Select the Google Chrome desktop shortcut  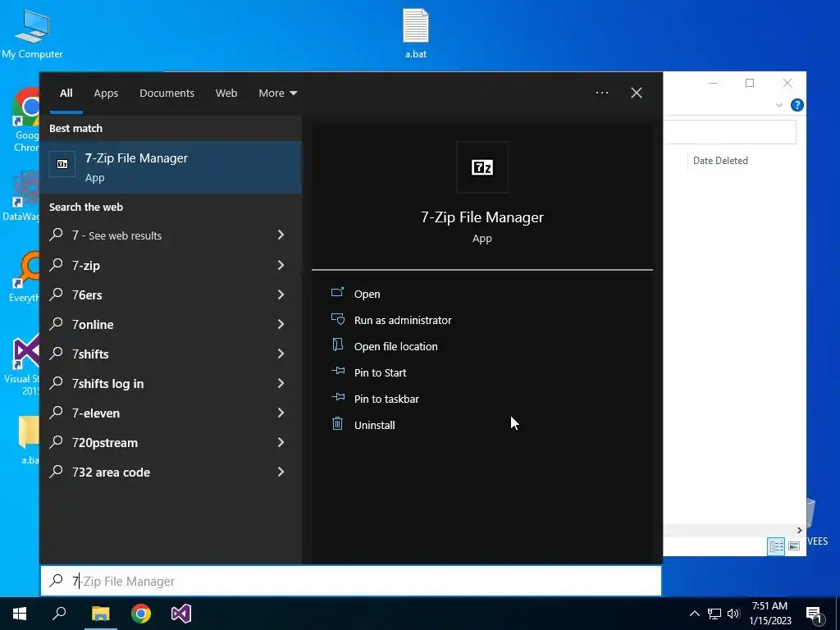click(x=25, y=121)
